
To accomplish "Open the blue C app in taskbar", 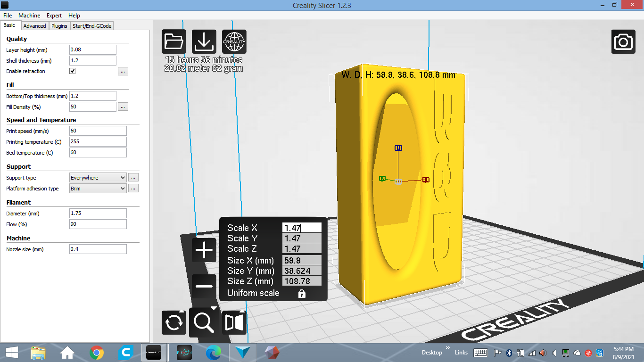I will tap(126, 353).
